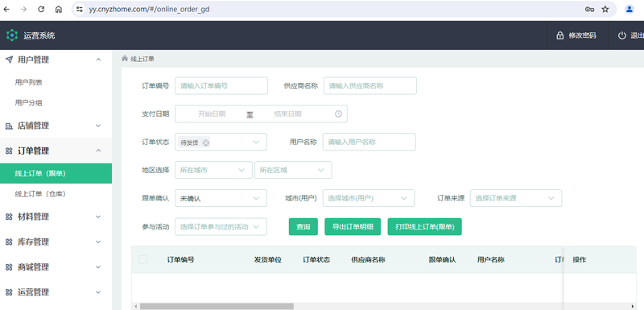Open the 所在城市 dropdown

(213, 170)
